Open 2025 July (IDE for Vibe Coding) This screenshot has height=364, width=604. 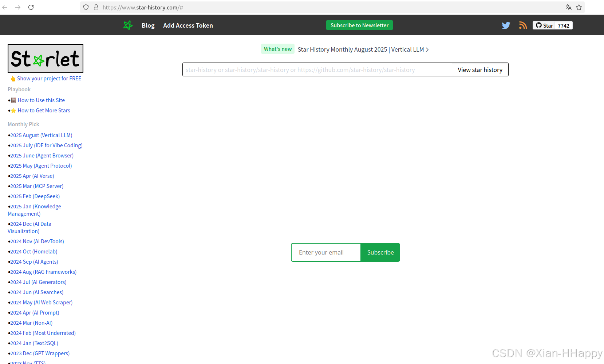pyautogui.click(x=46, y=145)
